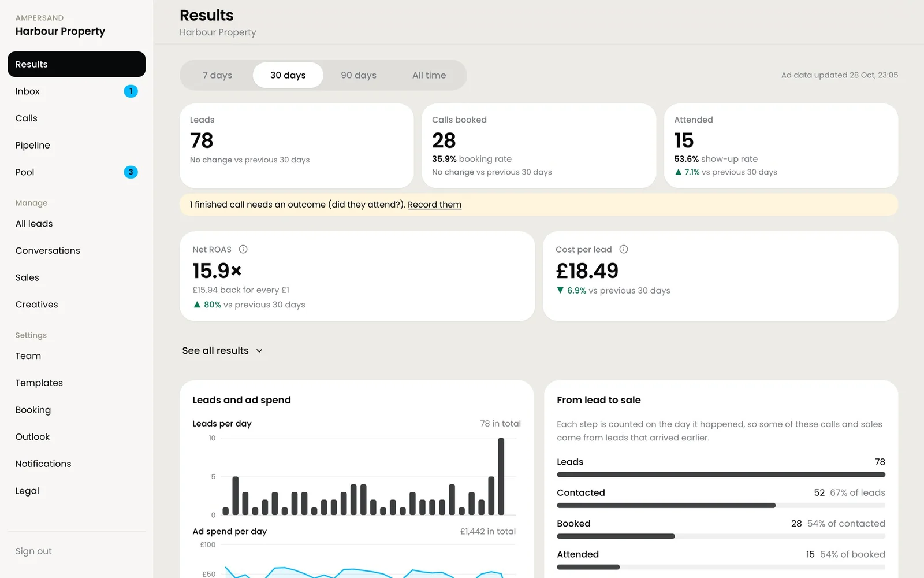Image resolution: width=924 pixels, height=578 pixels.
Task: Click Sign out
Action: point(33,551)
